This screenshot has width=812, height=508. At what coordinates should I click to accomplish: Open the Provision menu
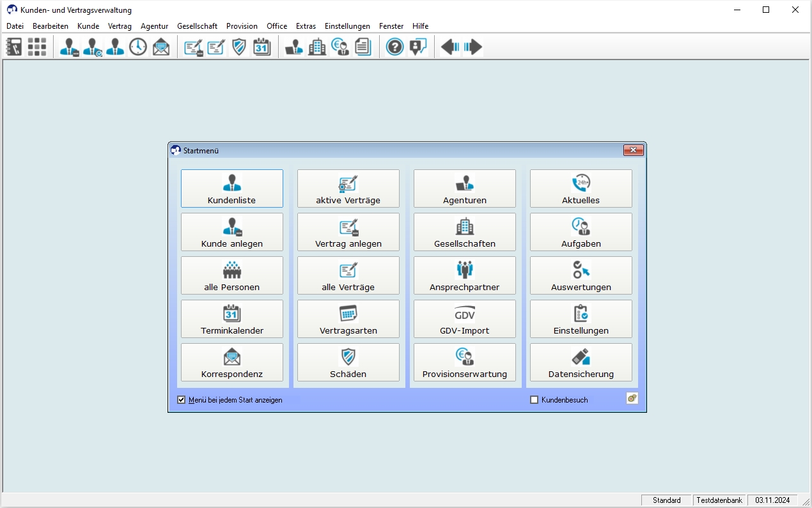click(x=242, y=26)
